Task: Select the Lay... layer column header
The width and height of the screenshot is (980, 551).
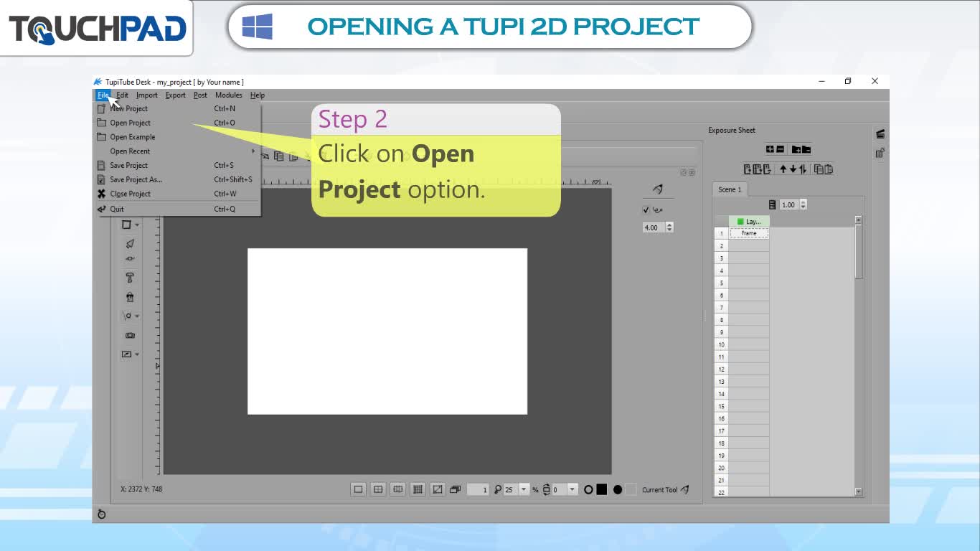Action: (749, 222)
